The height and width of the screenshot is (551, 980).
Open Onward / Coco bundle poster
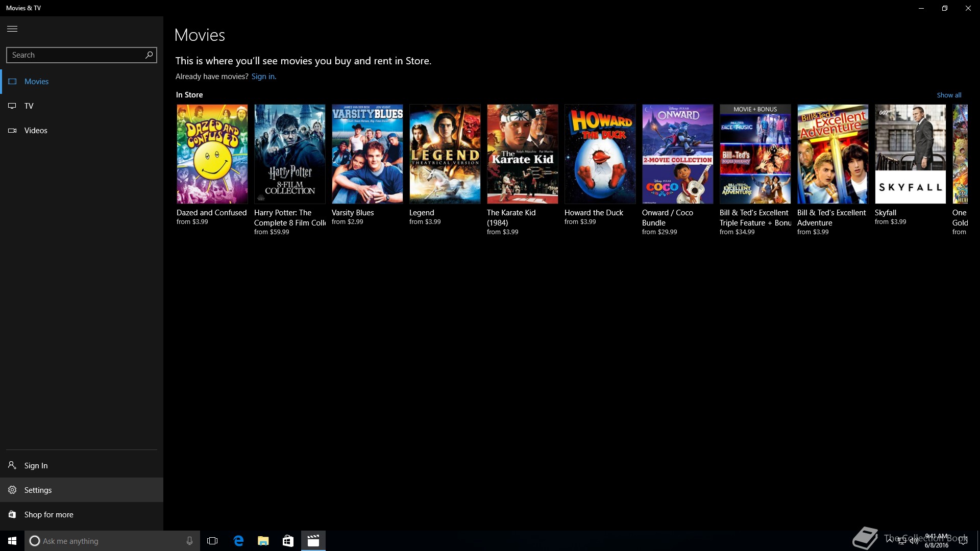(678, 154)
